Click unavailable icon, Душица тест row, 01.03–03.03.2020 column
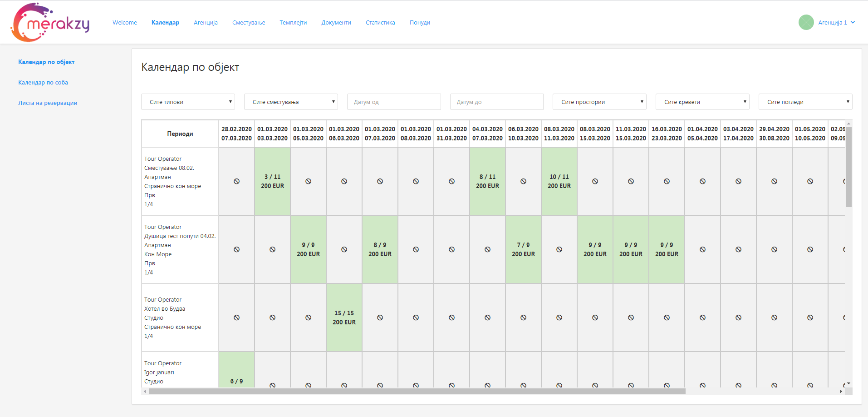This screenshot has width=868, height=417. [x=272, y=249]
